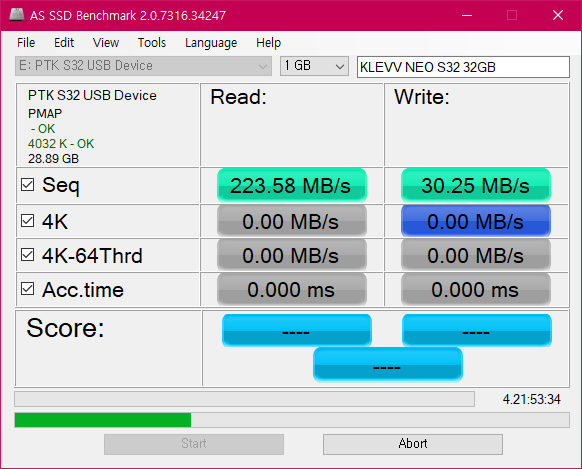The height and width of the screenshot is (469, 582).
Task: Uncheck the Seq test checkbox
Action: 27,184
